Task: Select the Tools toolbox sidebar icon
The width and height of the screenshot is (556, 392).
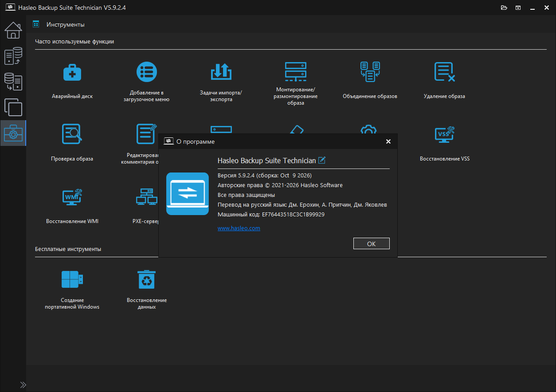Action: [13, 133]
